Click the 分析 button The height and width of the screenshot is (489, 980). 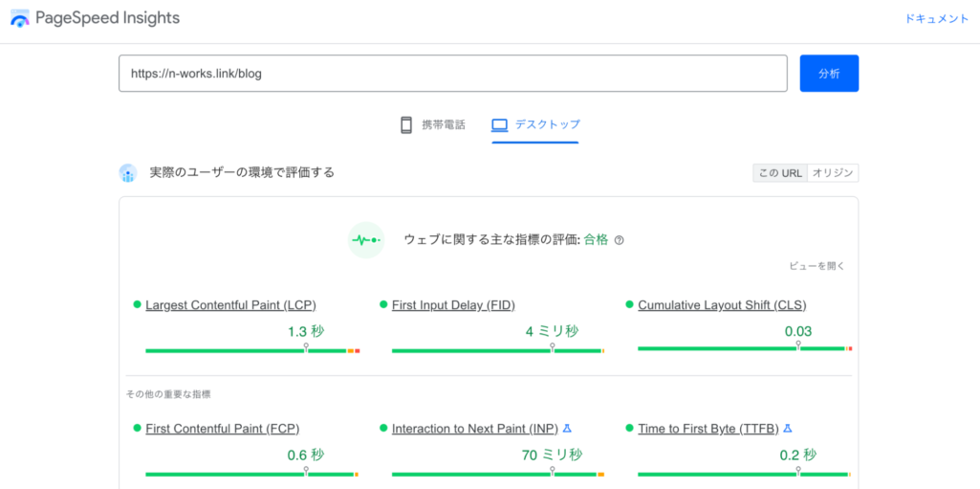click(829, 73)
